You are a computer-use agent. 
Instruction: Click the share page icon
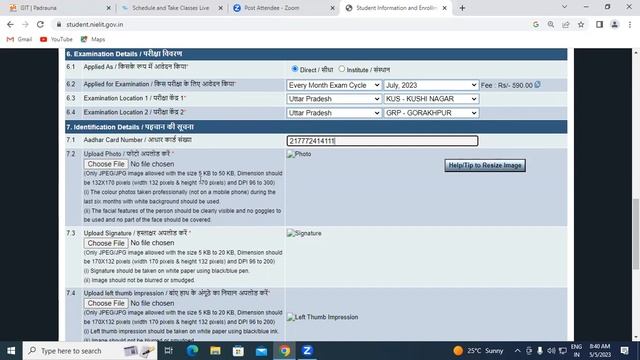tap(566, 24)
